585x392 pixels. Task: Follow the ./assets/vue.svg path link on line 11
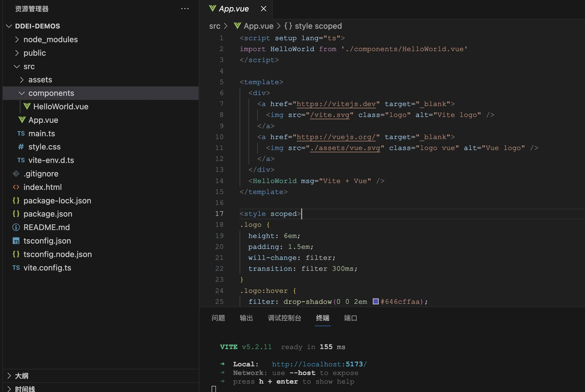tap(345, 148)
